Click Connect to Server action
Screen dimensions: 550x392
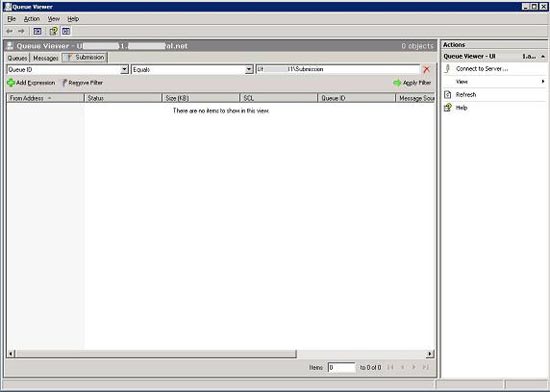[x=482, y=69]
